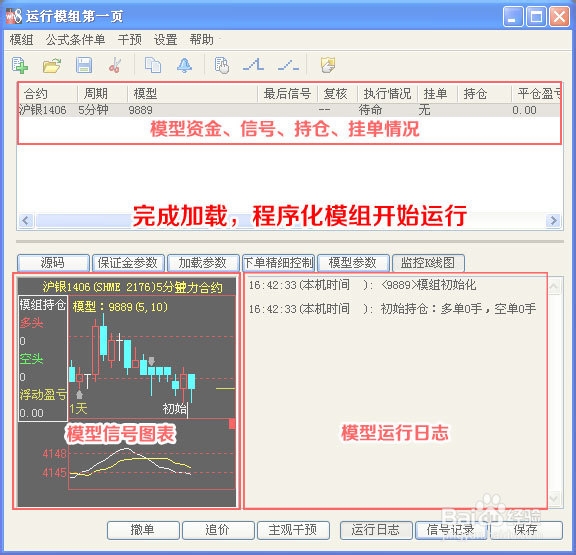576x555 pixels.
Task: Open the 帮助 menu
Action: coord(202,40)
